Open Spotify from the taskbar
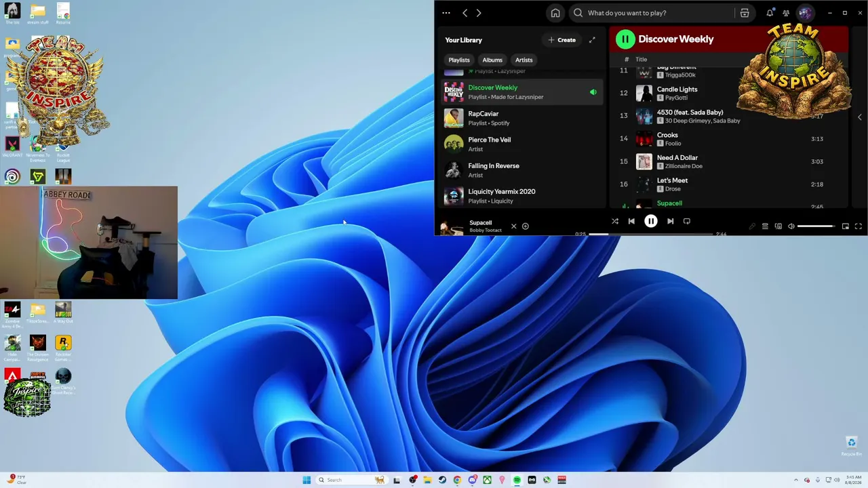Viewport: 868px width, 488px height. pos(517,480)
